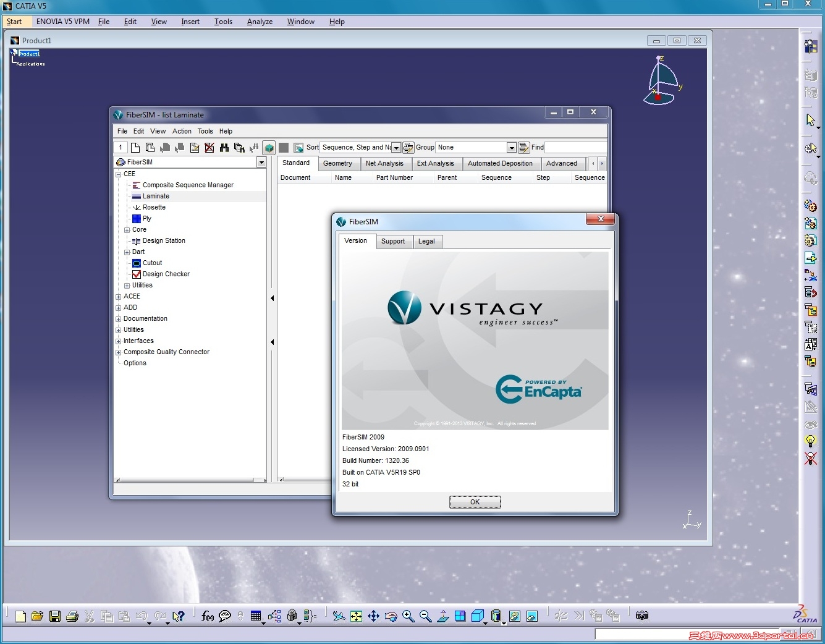Switch to the Geometry tab
This screenshot has height=644, width=825.
(338, 163)
